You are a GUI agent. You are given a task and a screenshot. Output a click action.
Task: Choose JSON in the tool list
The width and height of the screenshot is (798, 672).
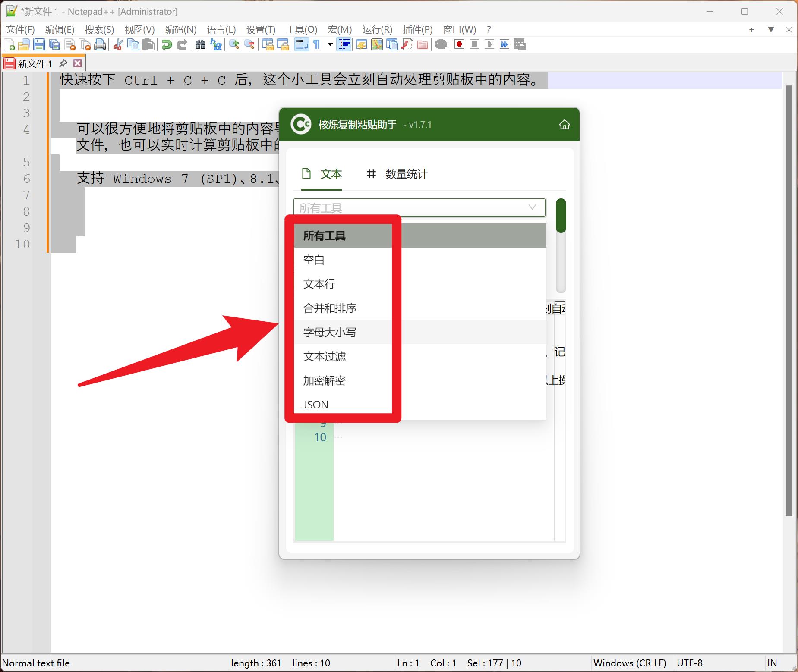tap(315, 405)
